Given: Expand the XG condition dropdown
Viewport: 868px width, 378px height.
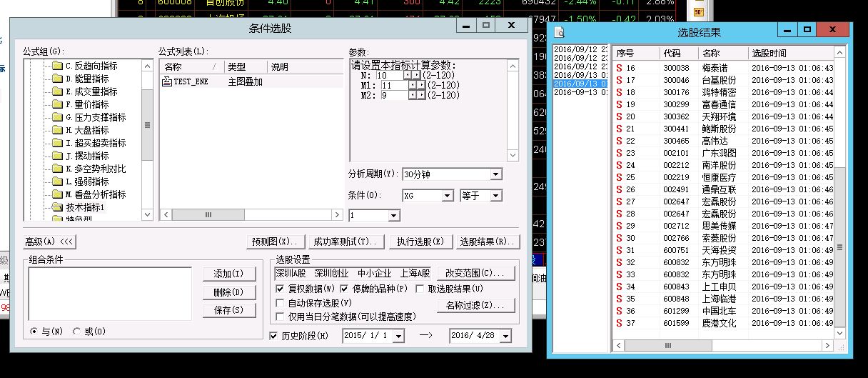Looking at the screenshot, I should (448, 196).
